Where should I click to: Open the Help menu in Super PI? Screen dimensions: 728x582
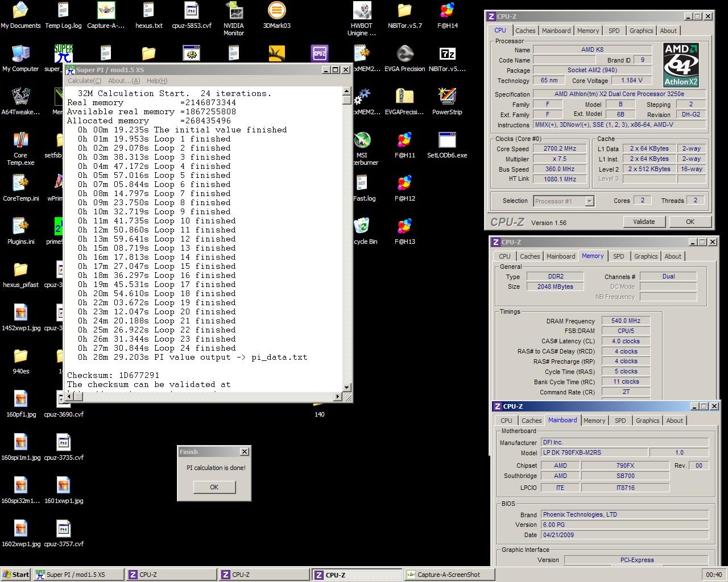click(157, 81)
